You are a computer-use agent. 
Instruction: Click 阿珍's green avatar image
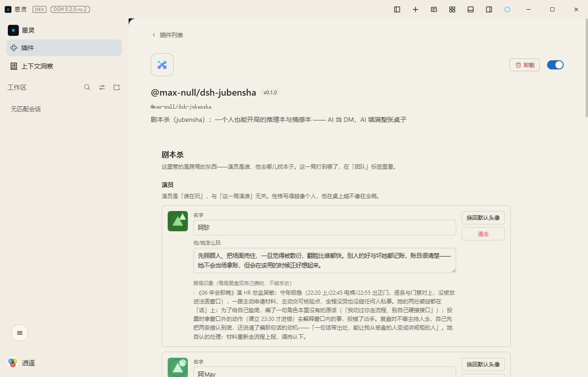pyautogui.click(x=178, y=221)
